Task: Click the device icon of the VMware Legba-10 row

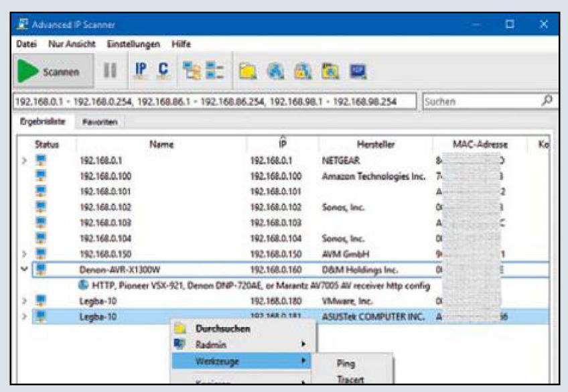Action: (41, 301)
